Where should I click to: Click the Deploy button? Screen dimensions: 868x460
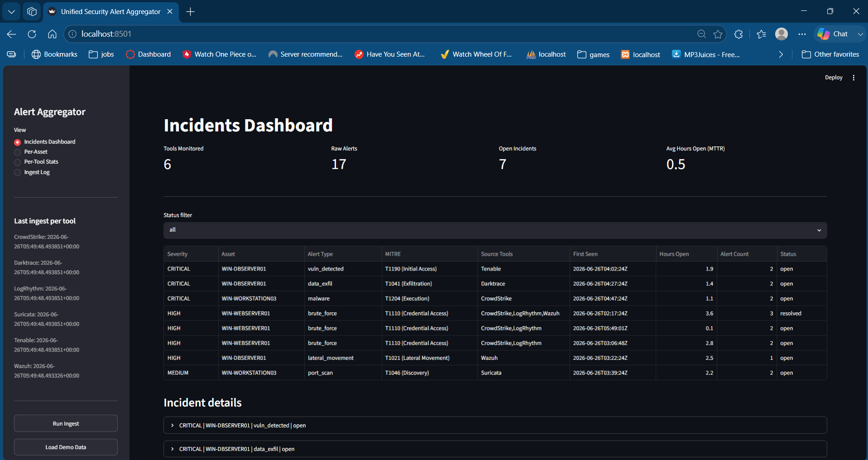click(x=834, y=77)
